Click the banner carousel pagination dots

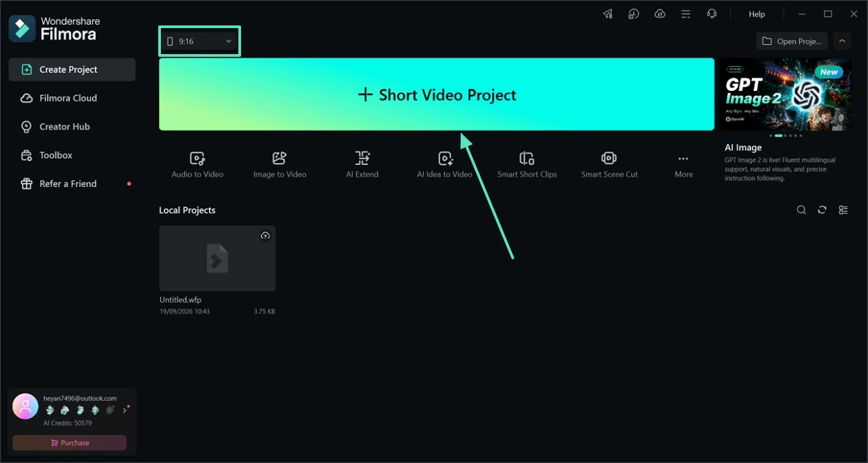coord(786,136)
